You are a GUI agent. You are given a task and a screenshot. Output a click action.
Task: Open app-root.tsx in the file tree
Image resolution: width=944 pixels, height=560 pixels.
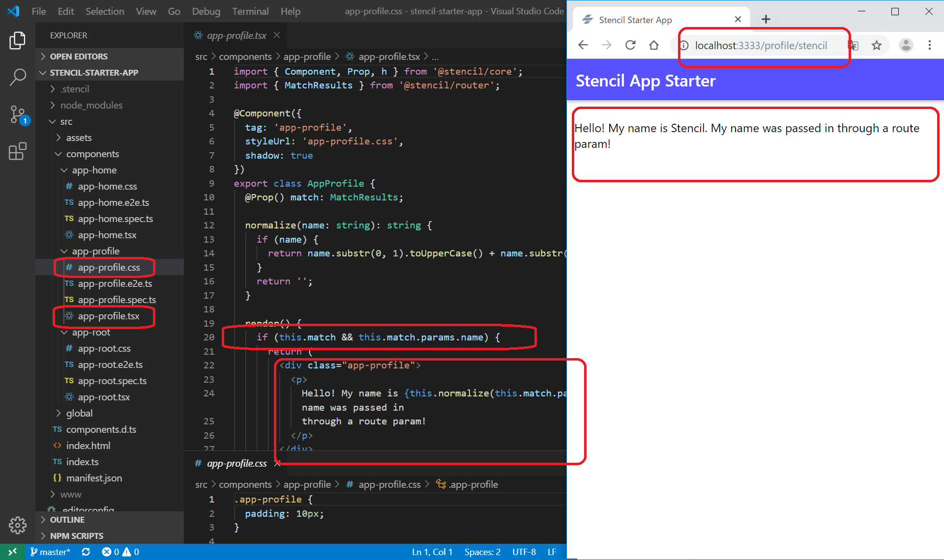pyautogui.click(x=104, y=397)
